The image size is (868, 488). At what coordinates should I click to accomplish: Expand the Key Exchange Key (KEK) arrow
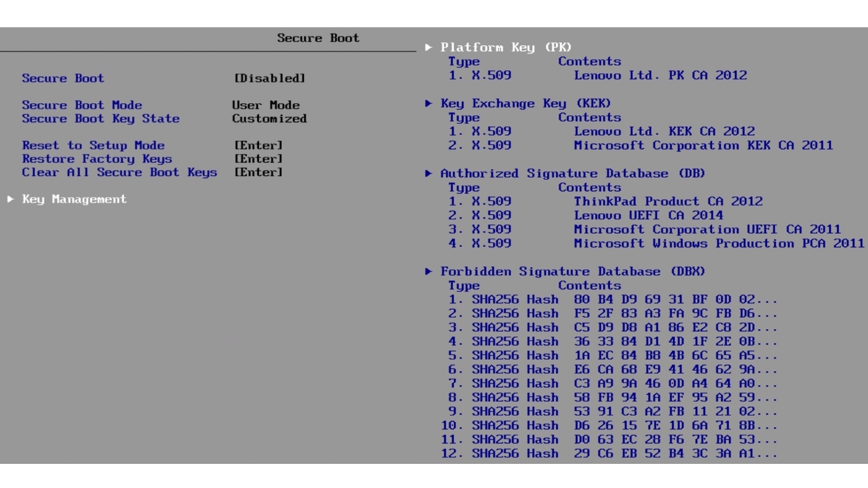coord(428,103)
